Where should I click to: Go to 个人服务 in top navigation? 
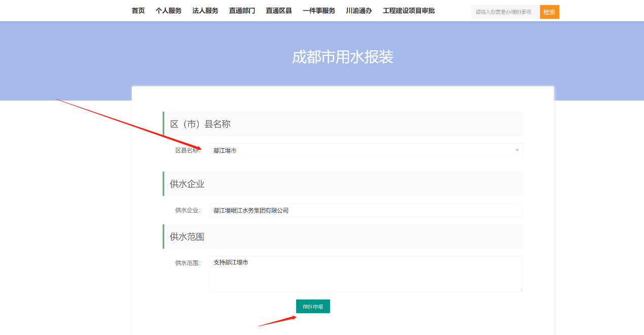(x=168, y=11)
